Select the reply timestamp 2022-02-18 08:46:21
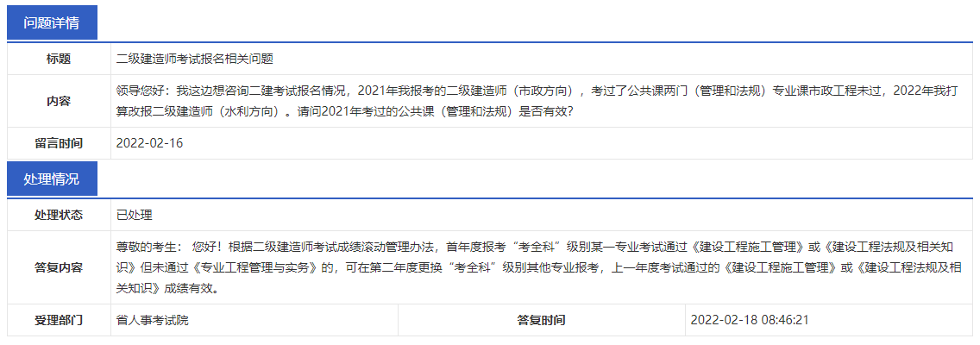Image resolution: width=980 pixels, height=345 pixels. pos(748,320)
